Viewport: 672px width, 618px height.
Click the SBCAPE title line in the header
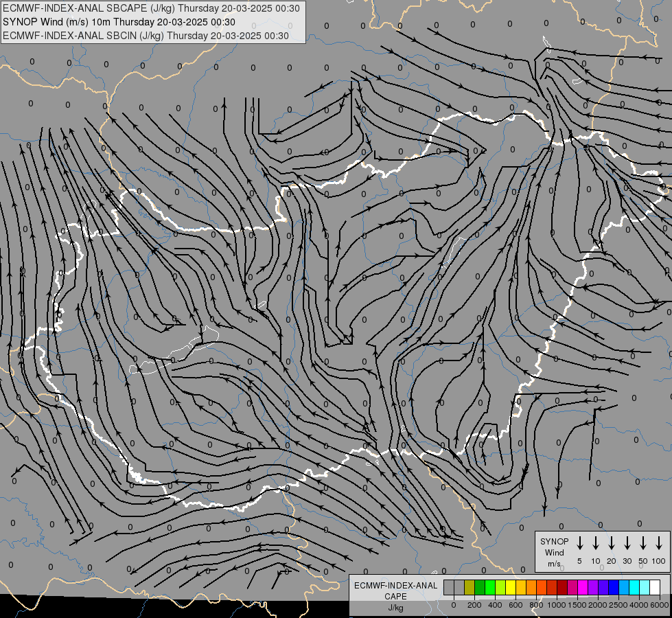point(151,8)
